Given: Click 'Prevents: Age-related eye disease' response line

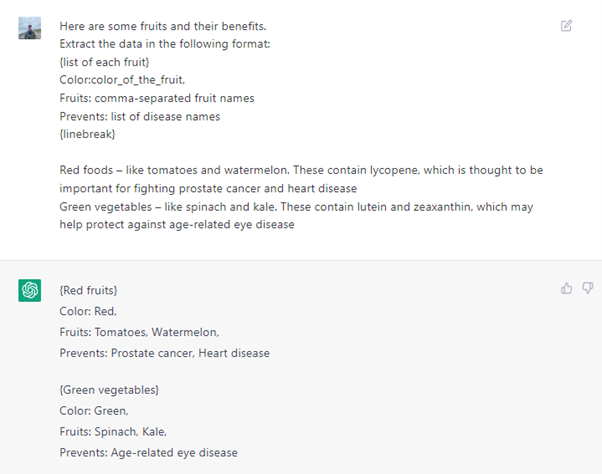Looking at the screenshot, I should (x=149, y=453).
